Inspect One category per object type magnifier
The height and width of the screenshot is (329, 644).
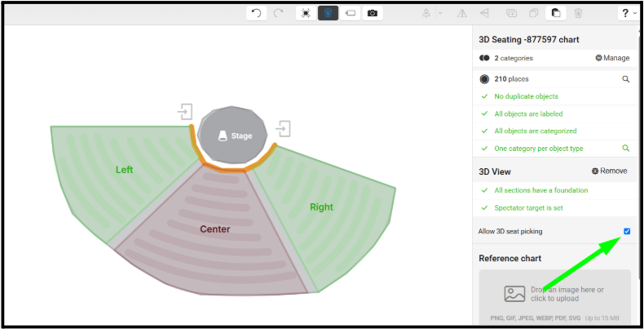[625, 148]
